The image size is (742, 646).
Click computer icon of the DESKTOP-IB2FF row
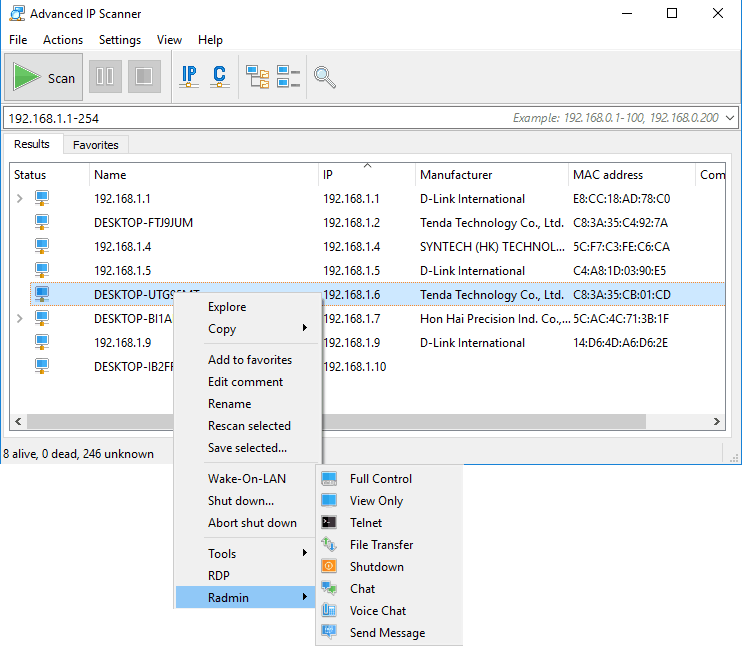(x=42, y=366)
